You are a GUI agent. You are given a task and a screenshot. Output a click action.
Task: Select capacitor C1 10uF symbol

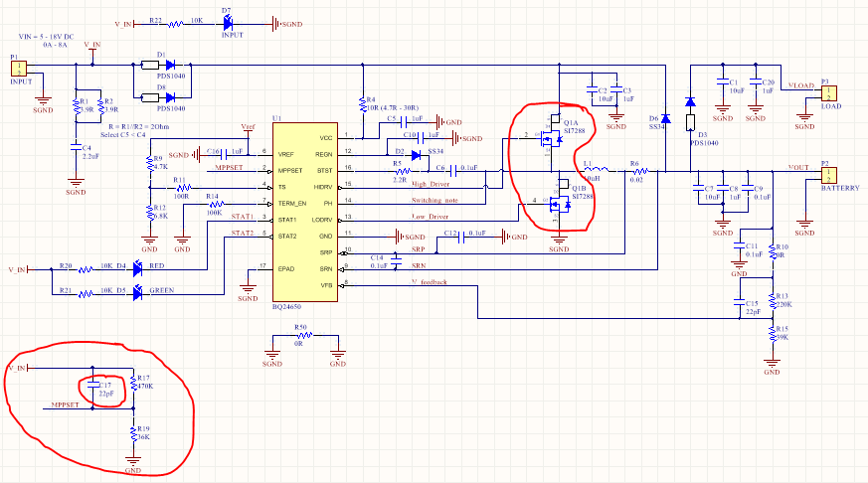pyautogui.click(x=723, y=81)
